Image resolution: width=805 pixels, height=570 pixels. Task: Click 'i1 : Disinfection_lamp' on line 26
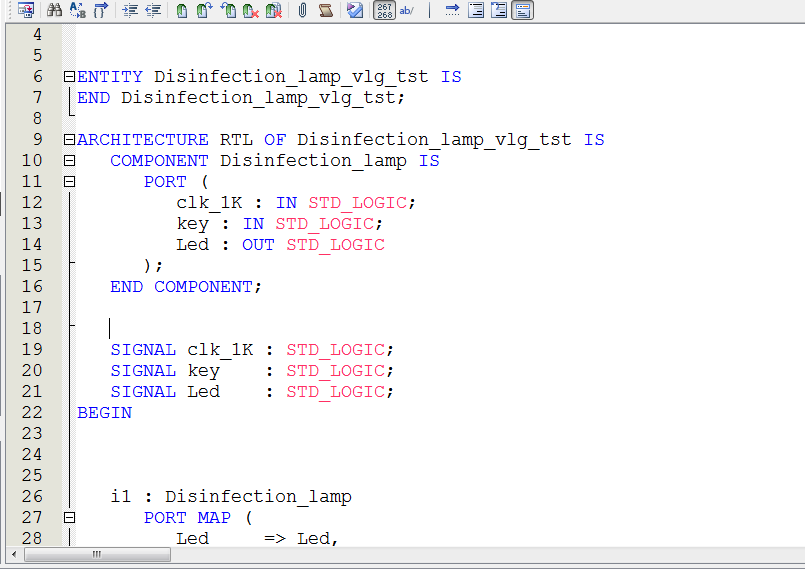tap(231, 497)
